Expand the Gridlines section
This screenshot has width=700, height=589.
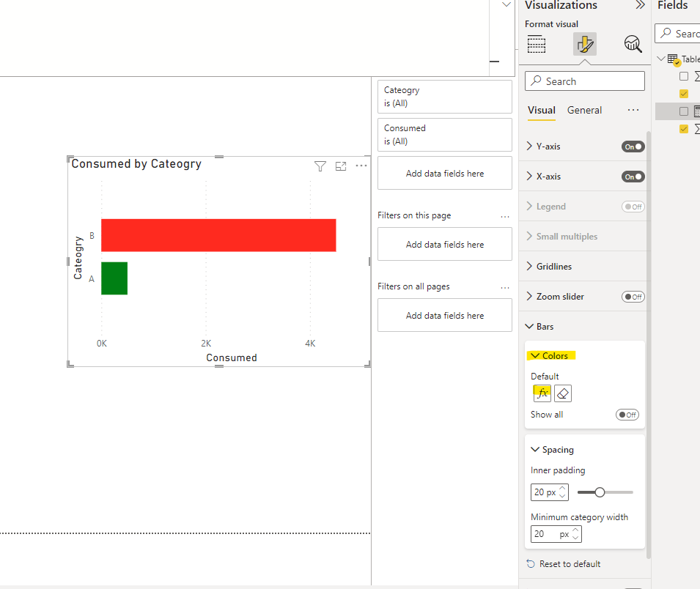click(x=529, y=266)
